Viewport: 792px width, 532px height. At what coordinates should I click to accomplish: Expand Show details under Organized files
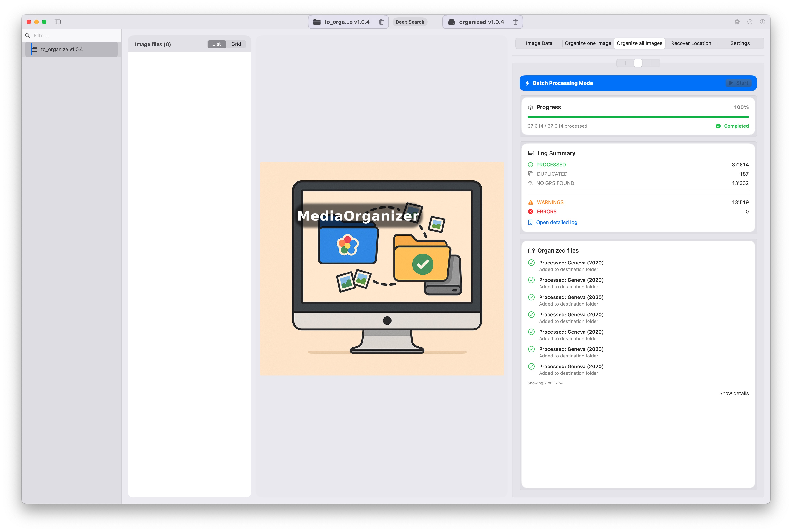point(734,393)
